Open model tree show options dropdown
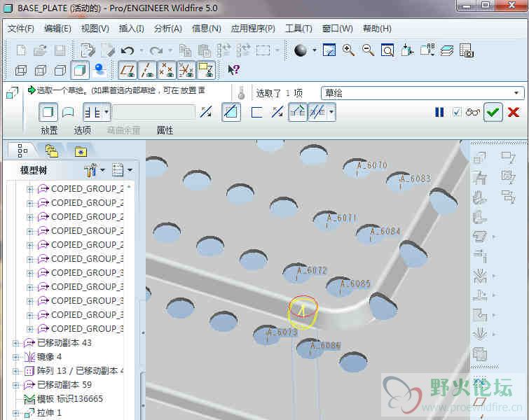Viewport: 529px width, 420px height. click(x=130, y=170)
